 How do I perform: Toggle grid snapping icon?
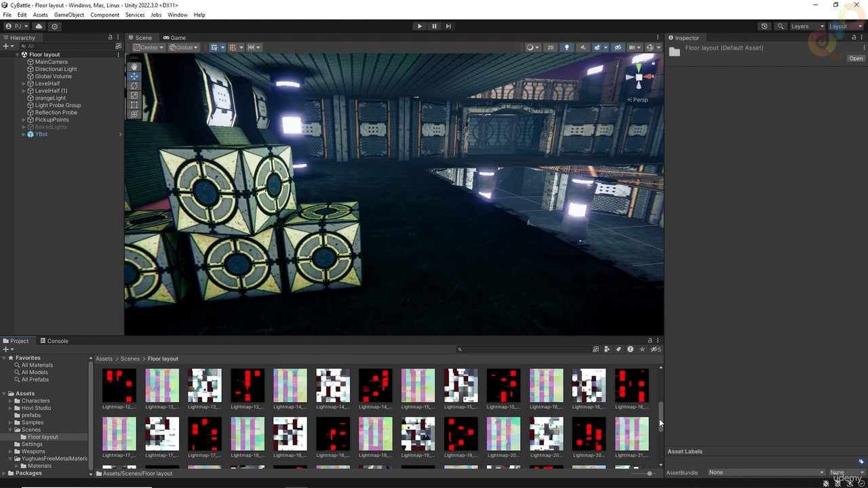click(x=233, y=47)
